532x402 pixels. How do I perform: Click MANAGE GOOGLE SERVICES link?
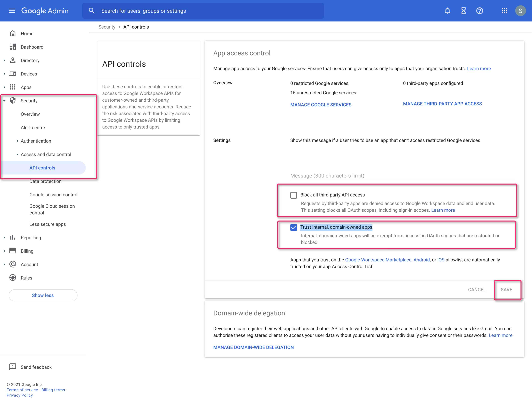(321, 105)
